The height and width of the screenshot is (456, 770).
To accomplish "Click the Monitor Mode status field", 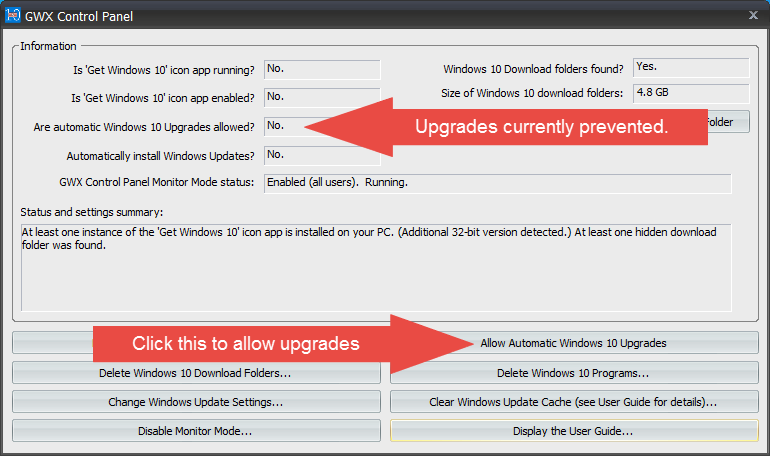I will pyautogui.click(x=497, y=183).
